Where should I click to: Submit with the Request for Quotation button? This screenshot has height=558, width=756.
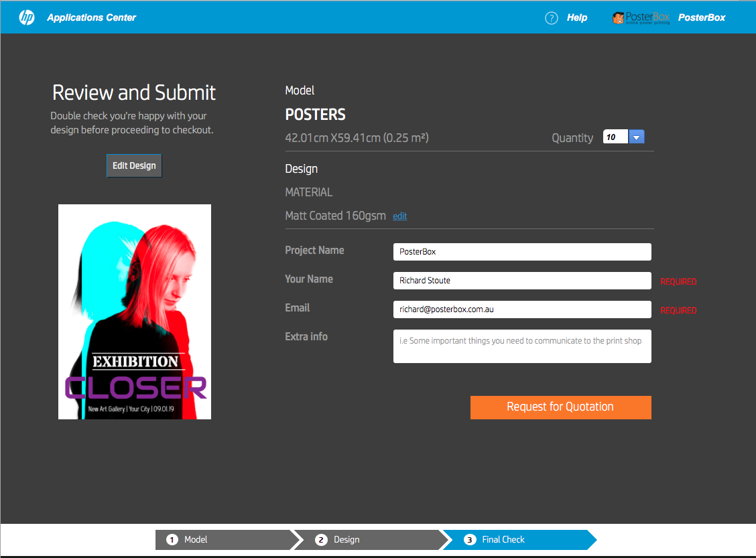pyautogui.click(x=560, y=407)
